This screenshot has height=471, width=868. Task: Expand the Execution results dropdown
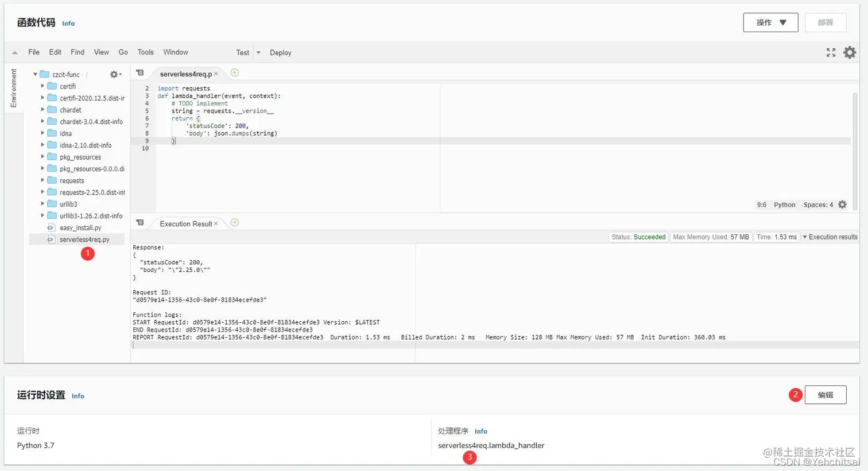(x=830, y=237)
